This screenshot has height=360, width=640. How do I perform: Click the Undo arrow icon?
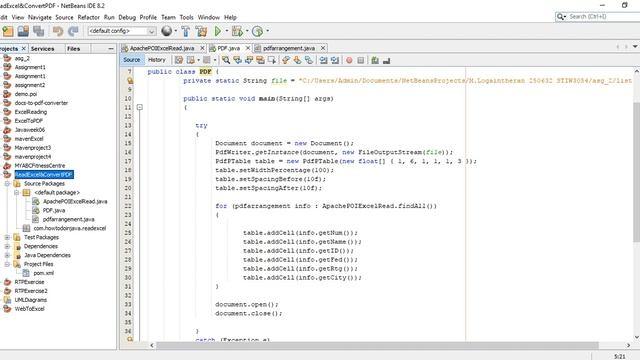(58, 31)
